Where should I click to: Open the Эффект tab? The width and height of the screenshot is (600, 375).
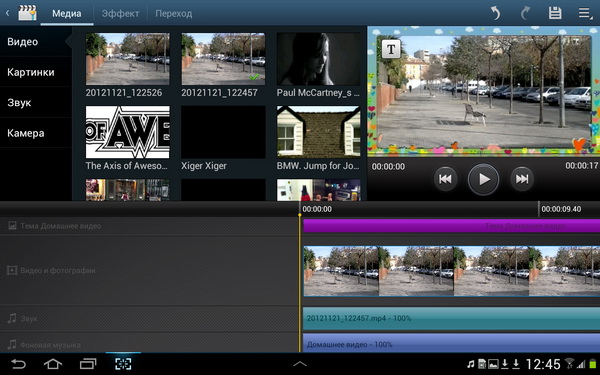pyautogui.click(x=120, y=13)
